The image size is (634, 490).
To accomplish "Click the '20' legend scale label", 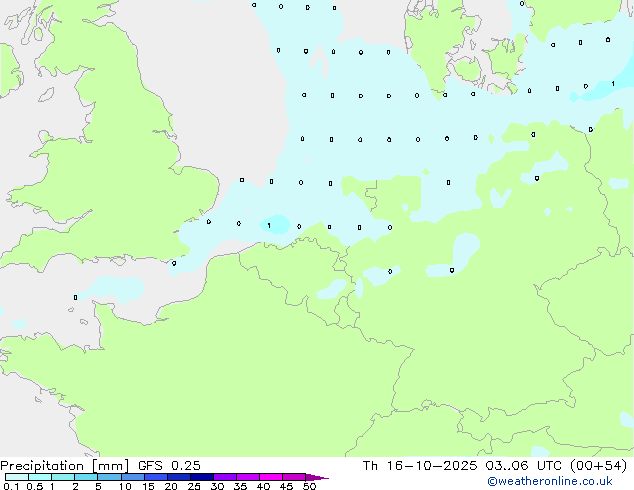I will pos(171,486).
